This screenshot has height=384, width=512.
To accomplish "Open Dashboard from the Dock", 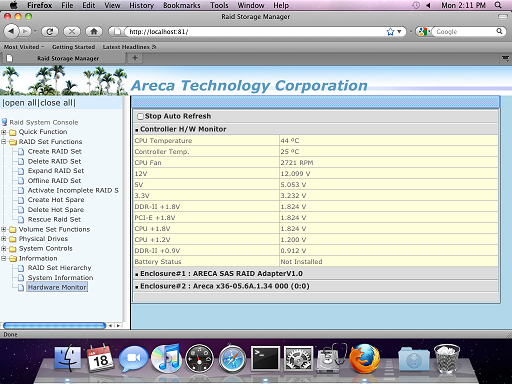I will (x=199, y=359).
